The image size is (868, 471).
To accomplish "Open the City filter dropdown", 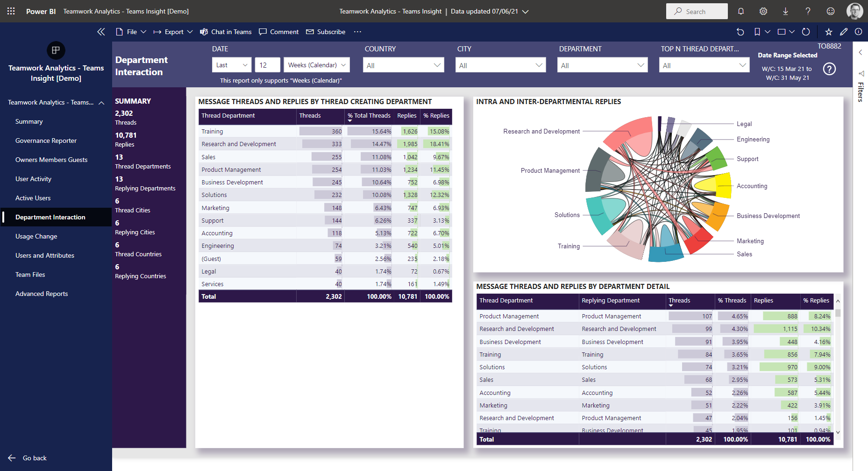I will tap(500, 65).
